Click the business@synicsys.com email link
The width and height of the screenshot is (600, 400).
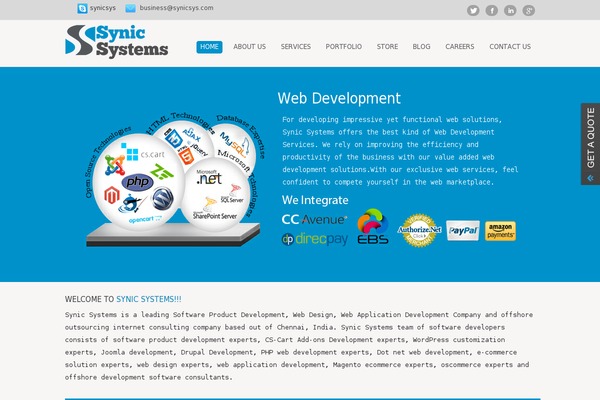(176, 8)
